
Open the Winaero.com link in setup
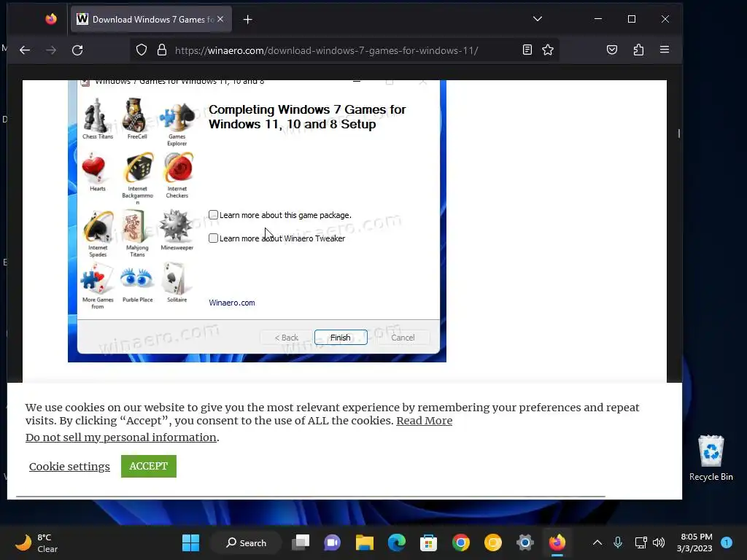[x=231, y=303]
